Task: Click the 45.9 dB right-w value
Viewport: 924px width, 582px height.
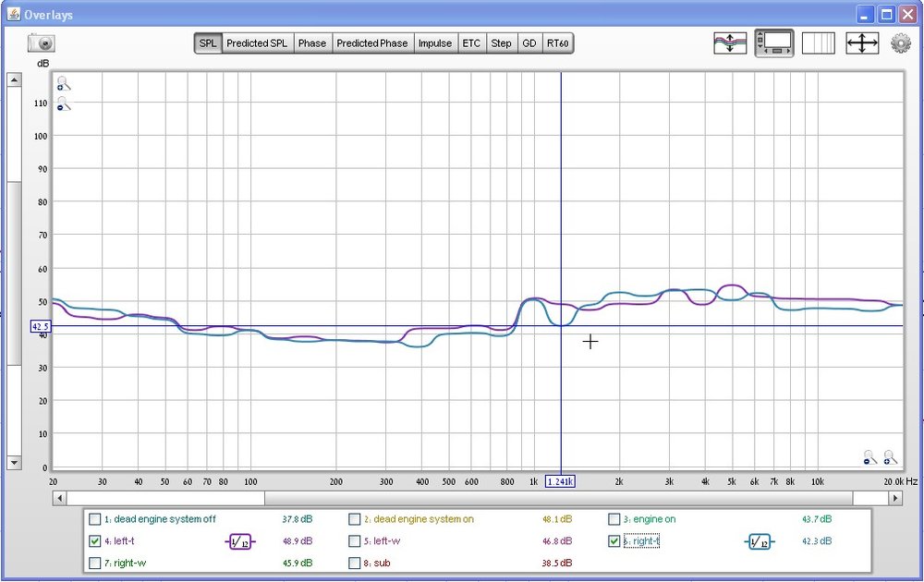Action: tap(298, 564)
